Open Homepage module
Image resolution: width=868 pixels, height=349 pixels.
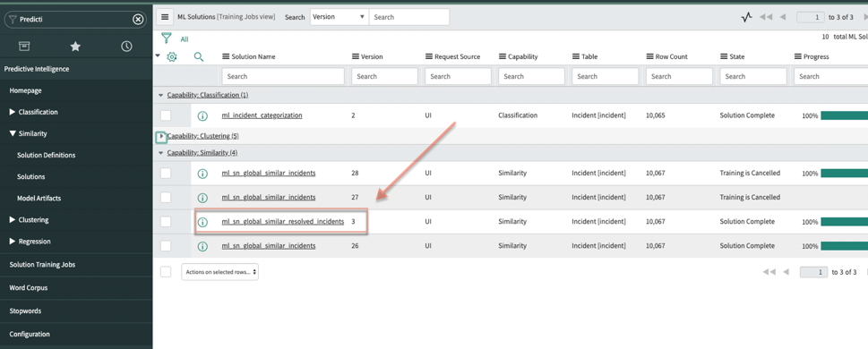coord(25,90)
